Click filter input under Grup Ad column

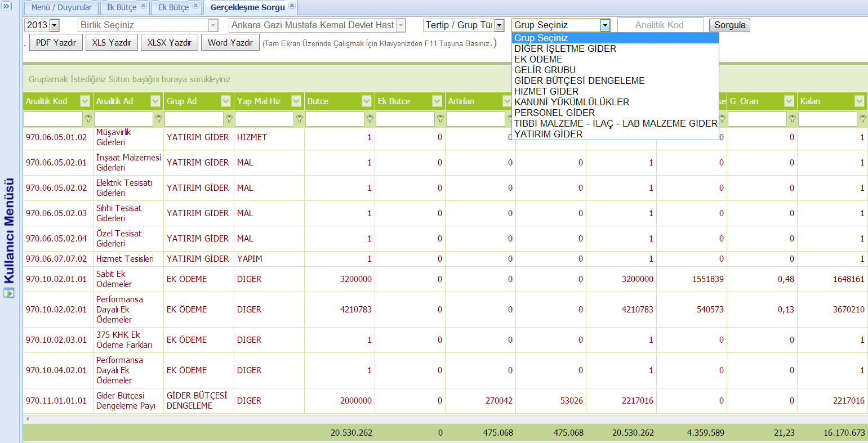pos(194,119)
